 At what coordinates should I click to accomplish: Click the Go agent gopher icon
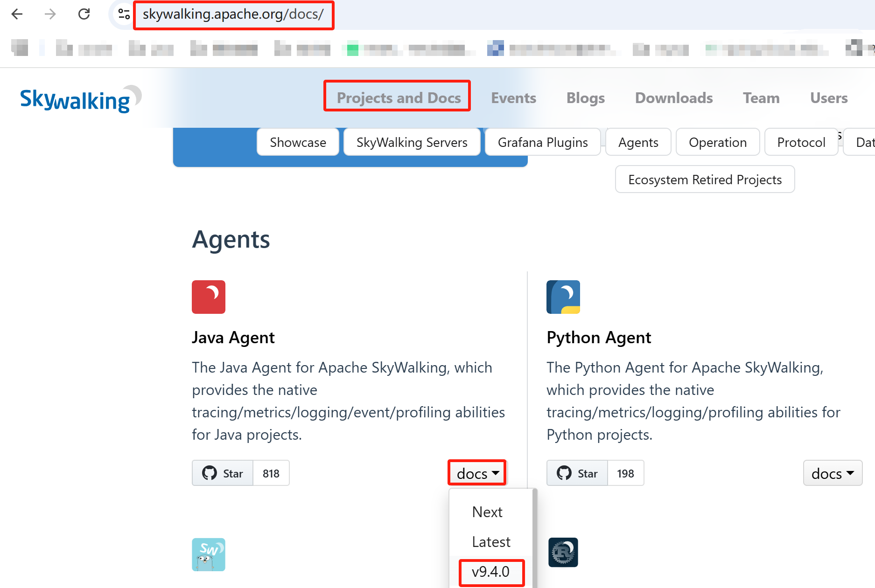(x=209, y=554)
